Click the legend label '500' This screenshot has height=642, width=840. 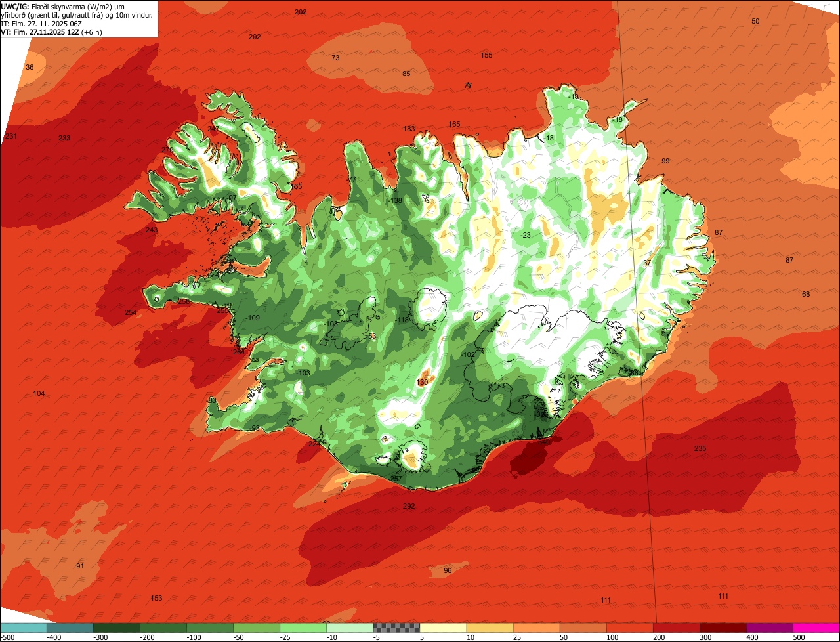[x=799, y=637]
